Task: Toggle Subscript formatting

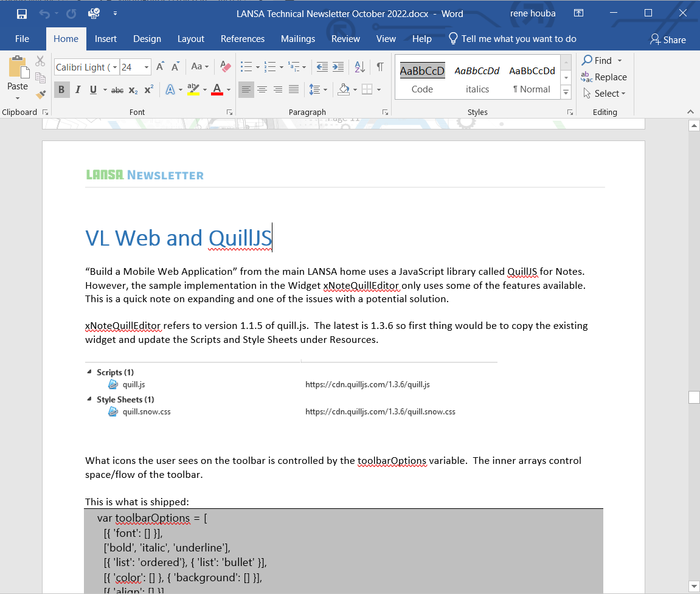Action: tap(133, 90)
